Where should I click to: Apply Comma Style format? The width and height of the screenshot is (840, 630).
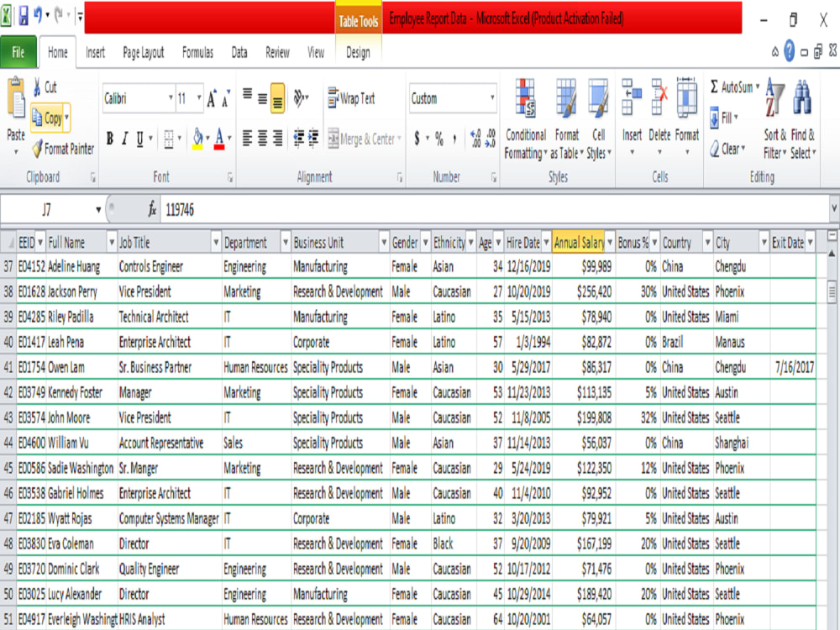coord(454,139)
